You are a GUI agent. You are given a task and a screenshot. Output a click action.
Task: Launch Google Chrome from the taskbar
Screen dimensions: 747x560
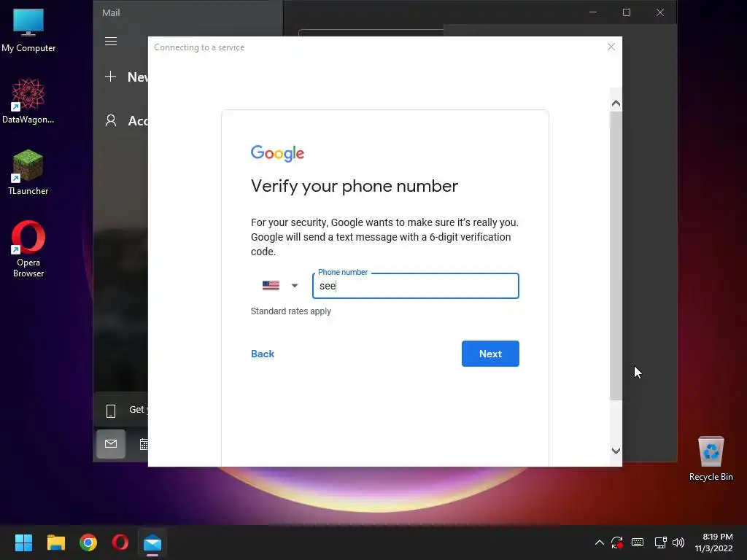(88, 542)
